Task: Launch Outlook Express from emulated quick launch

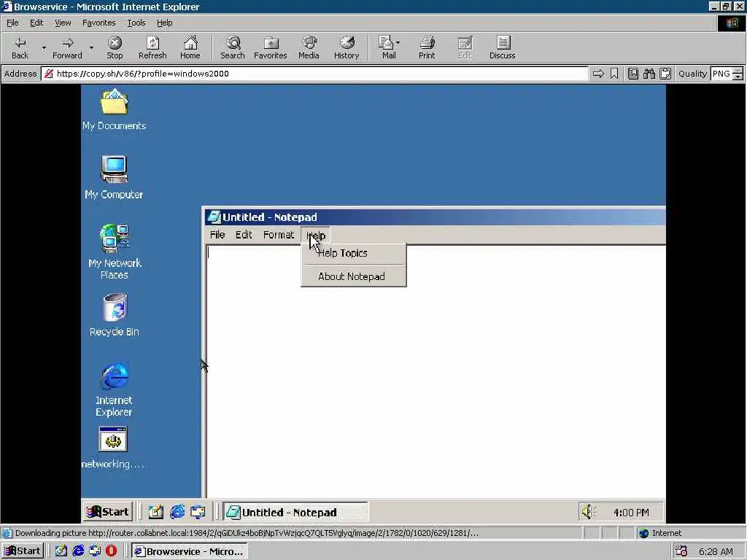Action: (x=198, y=512)
